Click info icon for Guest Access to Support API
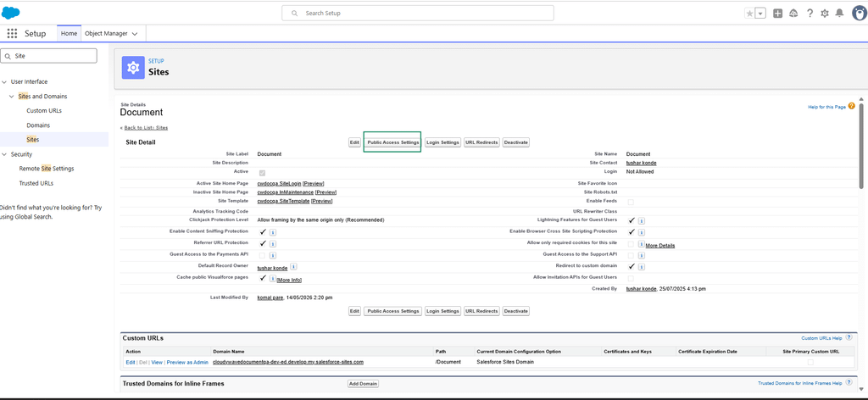 [641, 255]
